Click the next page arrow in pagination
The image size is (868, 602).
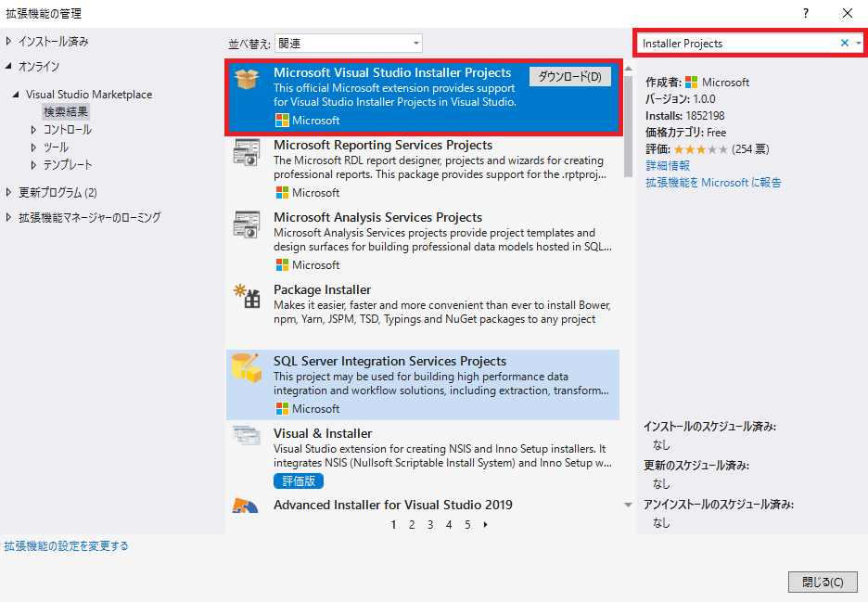pyautogui.click(x=486, y=524)
